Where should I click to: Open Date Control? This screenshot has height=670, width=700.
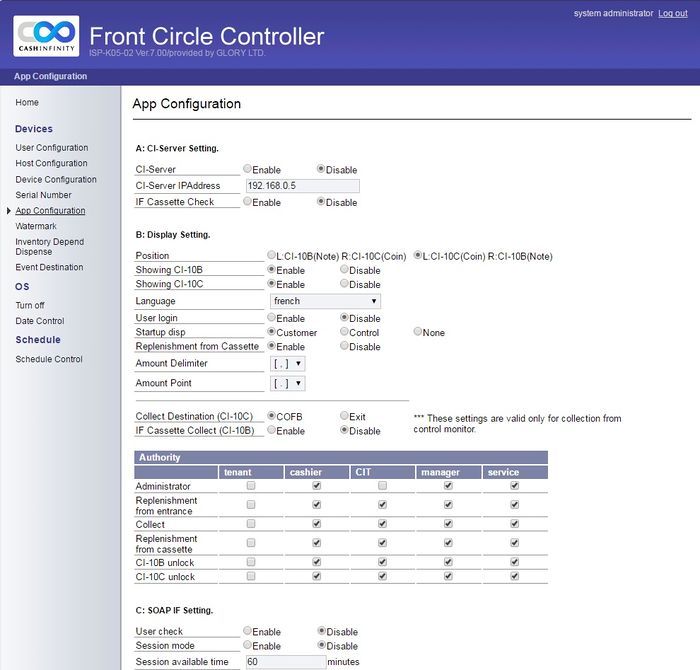click(40, 320)
